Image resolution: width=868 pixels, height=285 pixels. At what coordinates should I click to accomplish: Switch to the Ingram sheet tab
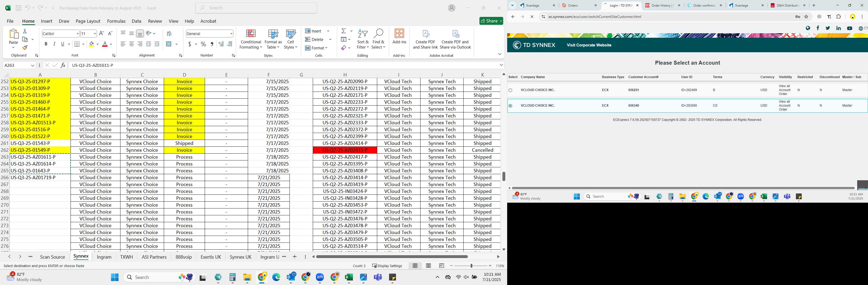tap(104, 257)
